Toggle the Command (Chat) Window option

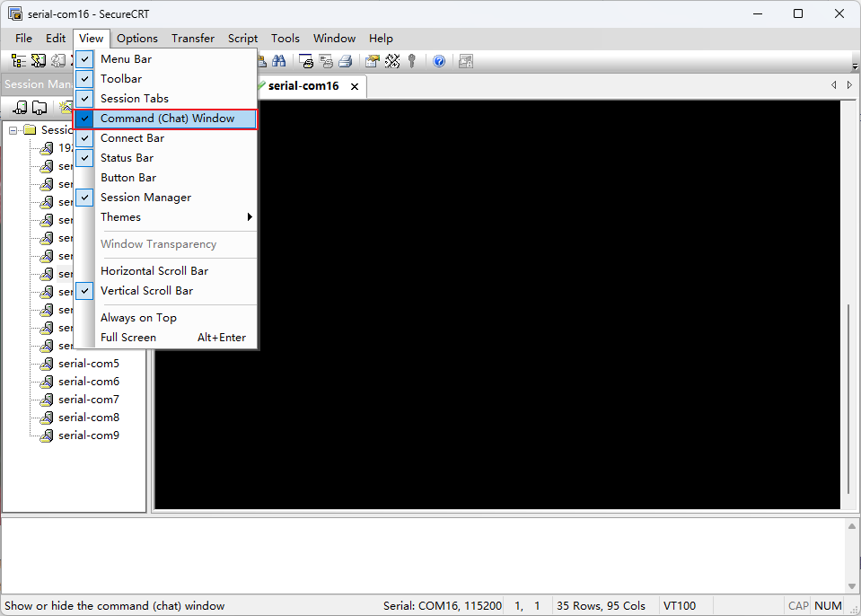tap(166, 119)
